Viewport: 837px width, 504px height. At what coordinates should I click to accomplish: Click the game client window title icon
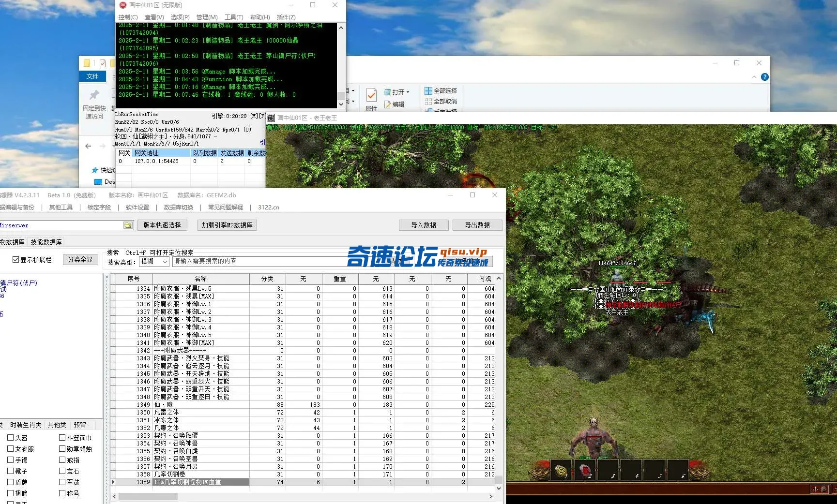click(x=271, y=118)
